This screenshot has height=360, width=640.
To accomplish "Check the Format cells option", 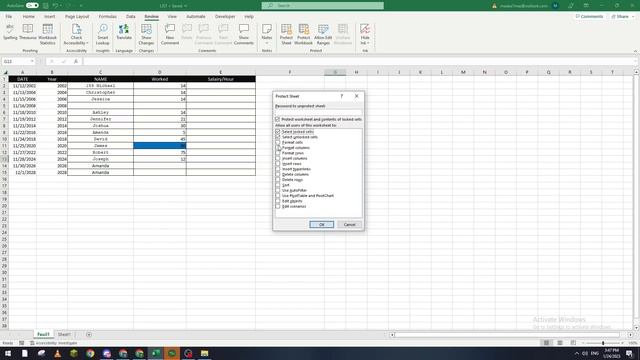I will (278, 142).
